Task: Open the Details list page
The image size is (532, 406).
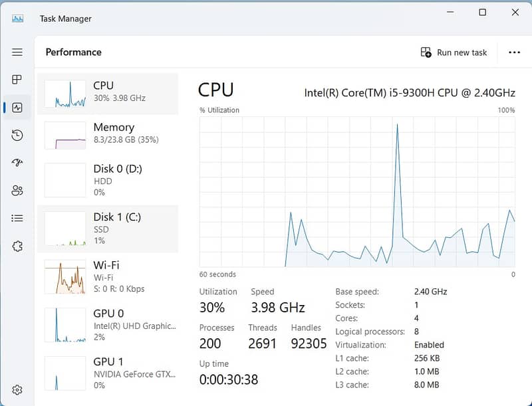Action: pyautogui.click(x=17, y=218)
